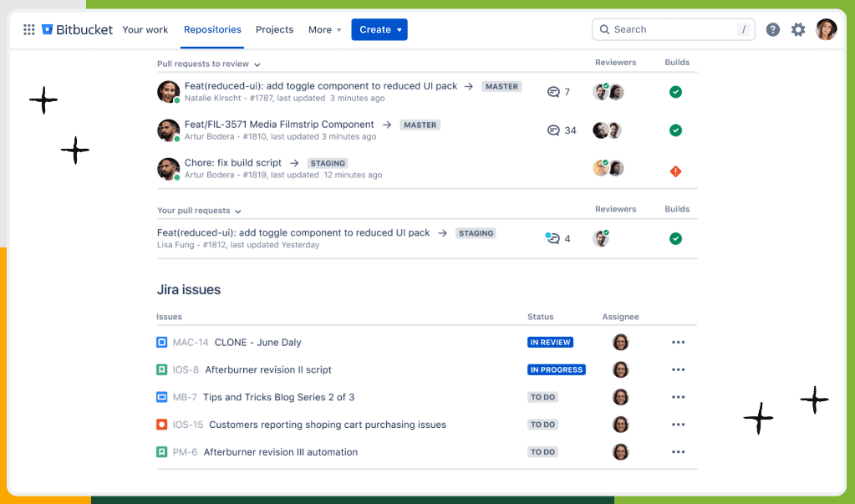
Task: Click the failed build red status icon
Action: [675, 171]
